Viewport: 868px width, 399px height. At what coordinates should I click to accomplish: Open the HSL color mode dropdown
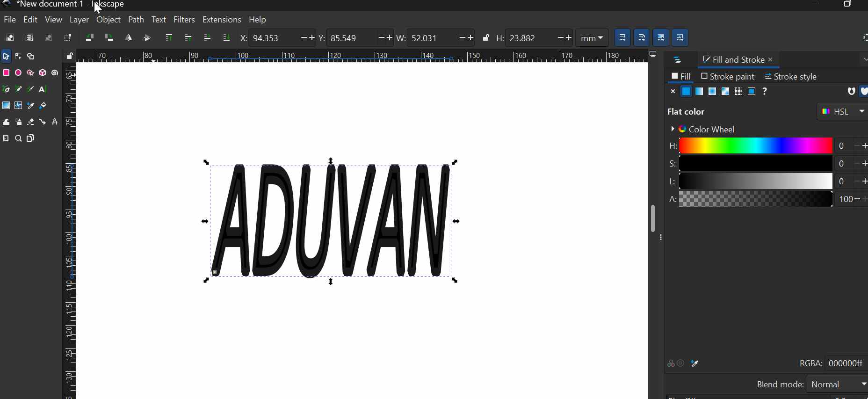(x=842, y=112)
